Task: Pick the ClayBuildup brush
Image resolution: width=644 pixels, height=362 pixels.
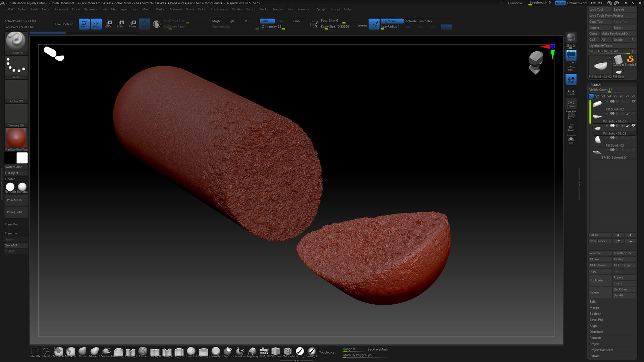Action: (191, 351)
